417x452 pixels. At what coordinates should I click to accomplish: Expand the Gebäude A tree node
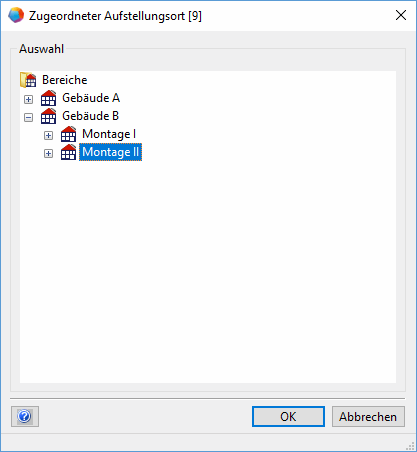coord(29,99)
